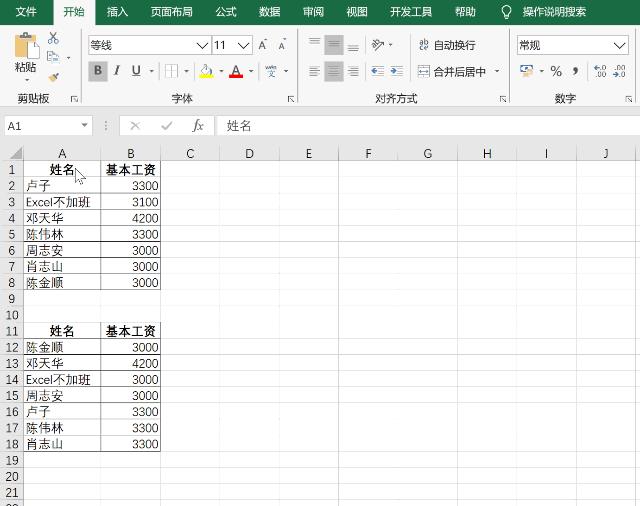Toggle middle vertical alignment
This screenshot has height=506, width=640.
coord(334,45)
